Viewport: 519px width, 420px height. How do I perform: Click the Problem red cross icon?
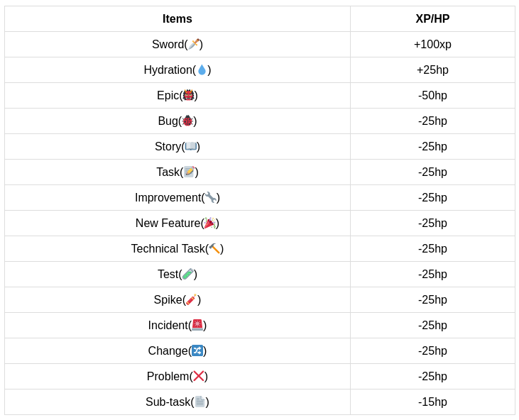(199, 376)
